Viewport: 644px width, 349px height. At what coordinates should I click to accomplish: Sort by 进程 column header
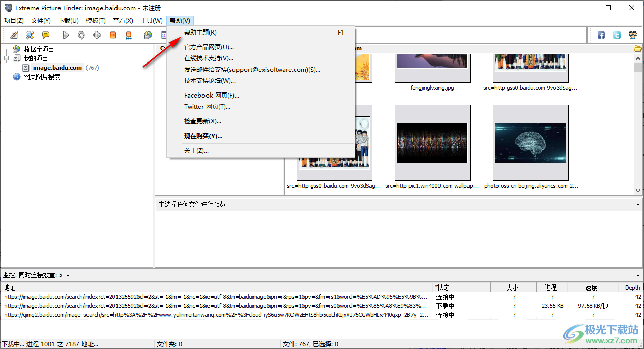551,288
